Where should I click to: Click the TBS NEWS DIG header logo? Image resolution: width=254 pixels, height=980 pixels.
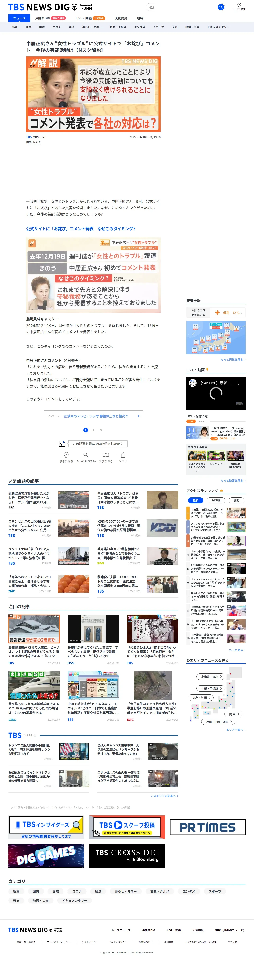(50, 7)
